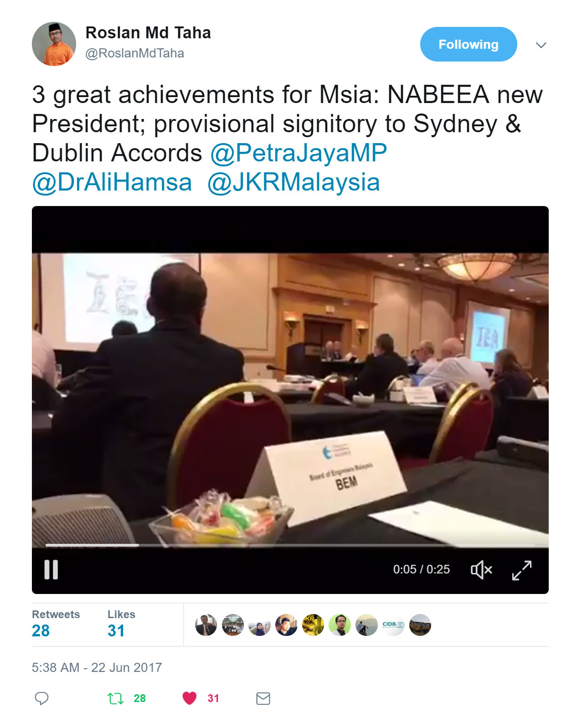Image resolution: width=582 pixels, height=728 pixels.
Task: Open the first liker's avatar
Action: pyautogui.click(x=206, y=625)
